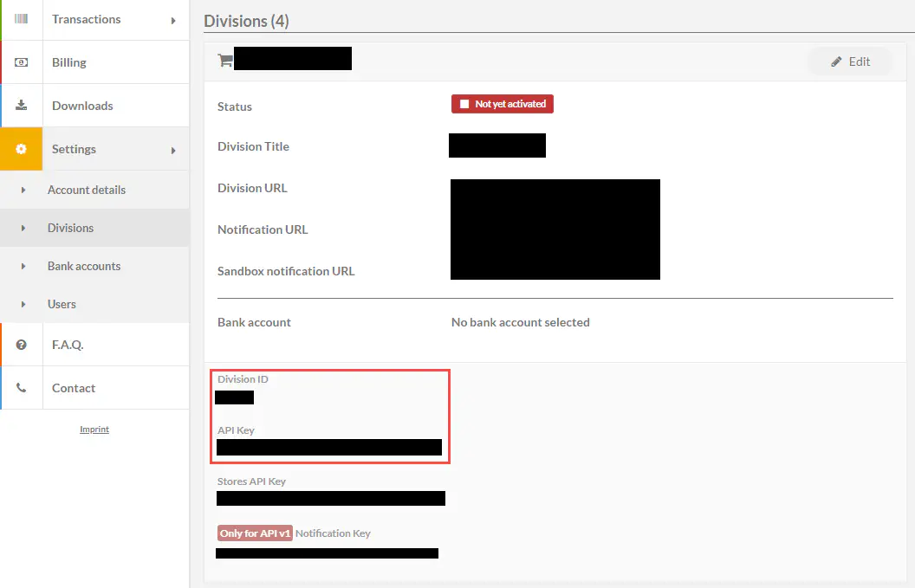This screenshot has width=915, height=588.
Task: Open the Divisions settings page
Action: (70, 228)
